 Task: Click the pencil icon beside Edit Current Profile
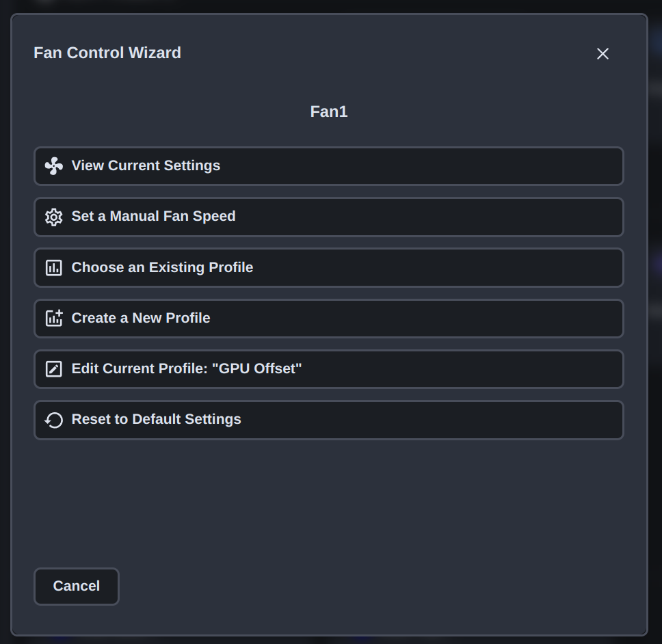[52, 368]
